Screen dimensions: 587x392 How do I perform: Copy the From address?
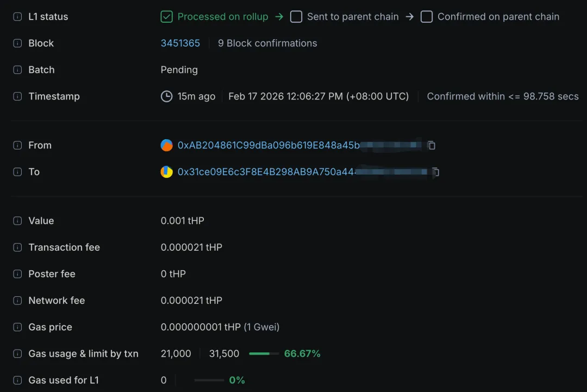(x=432, y=145)
